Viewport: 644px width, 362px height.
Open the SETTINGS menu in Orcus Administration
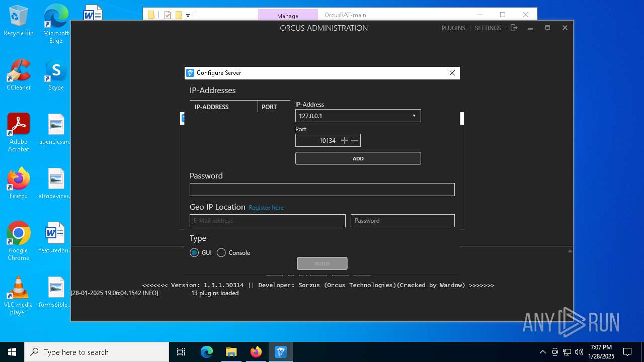pyautogui.click(x=488, y=28)
